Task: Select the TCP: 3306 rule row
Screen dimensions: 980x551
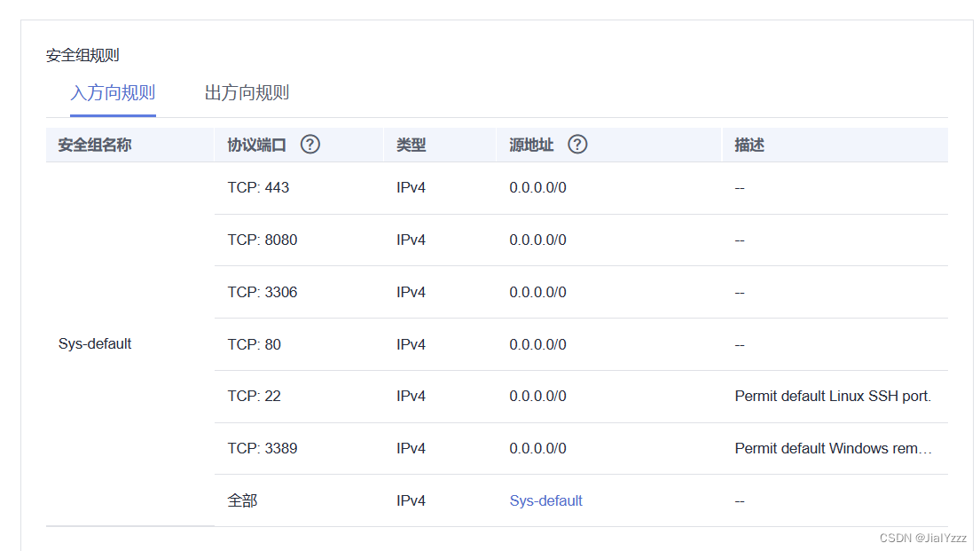Action: (x=581, y=292)
